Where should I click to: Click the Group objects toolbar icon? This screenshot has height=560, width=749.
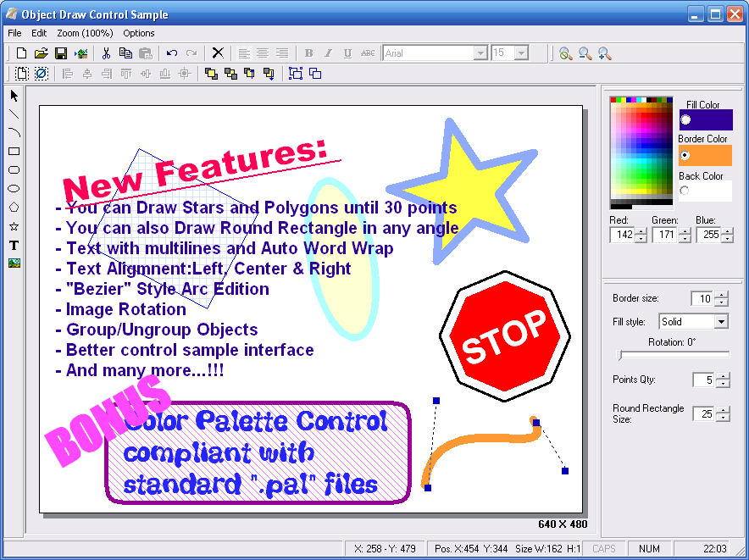pyautogui.click(x=296, y=74)
